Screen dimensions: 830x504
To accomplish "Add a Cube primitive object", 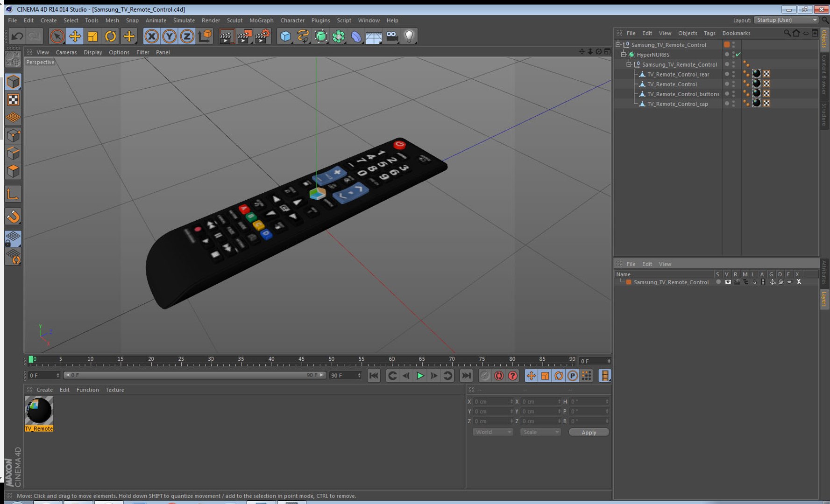I will (285, 36).
